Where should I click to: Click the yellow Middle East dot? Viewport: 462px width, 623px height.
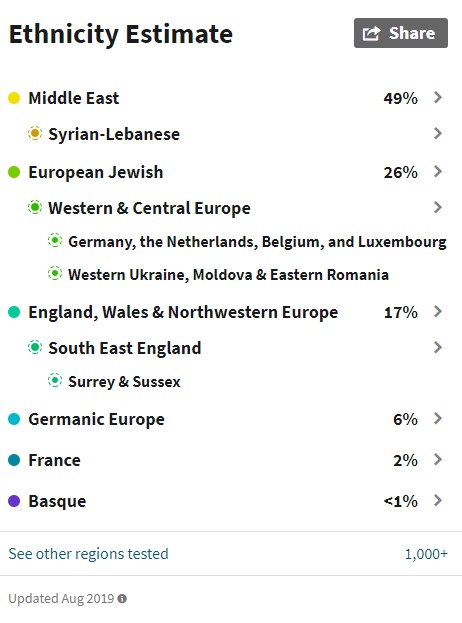(14, 98)
